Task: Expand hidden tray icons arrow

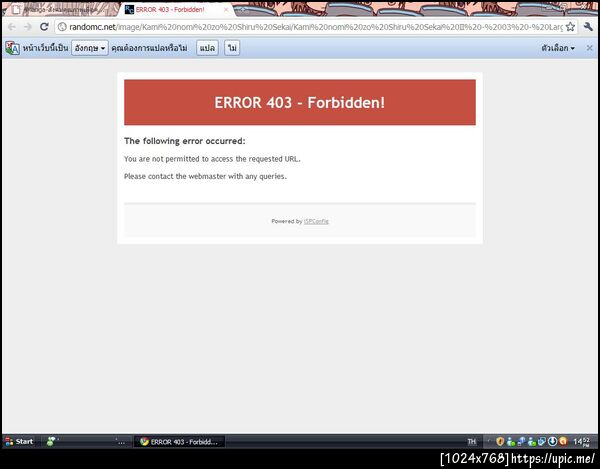Action: 489,441
